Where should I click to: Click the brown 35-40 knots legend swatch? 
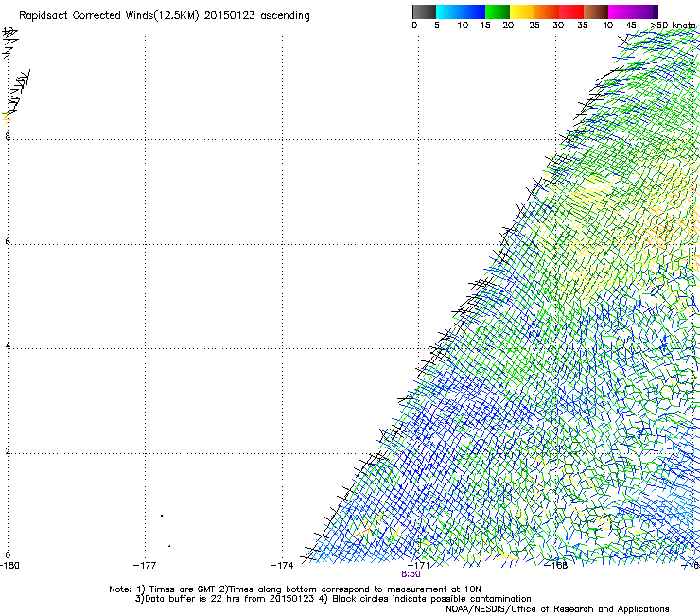point(596,11)
